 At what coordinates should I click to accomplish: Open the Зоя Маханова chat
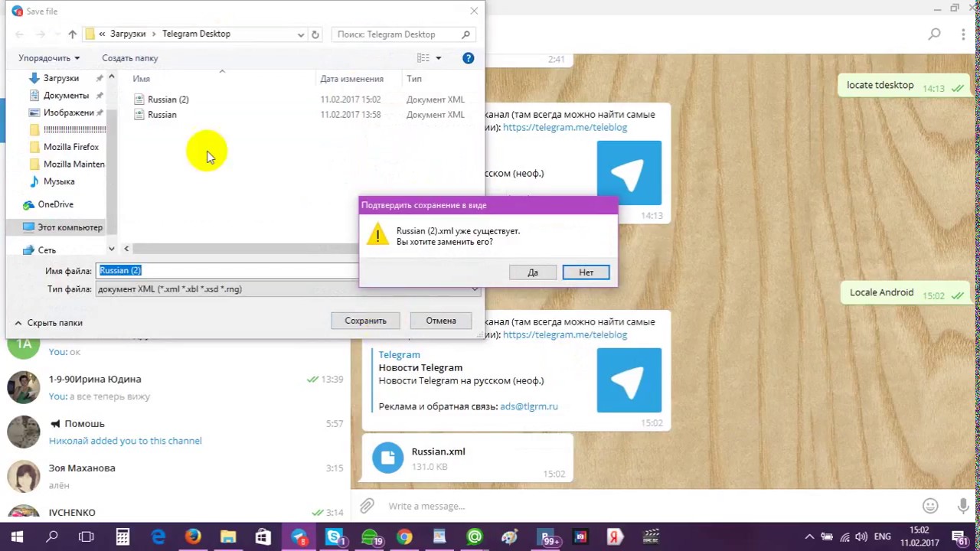tap(175, 476)
